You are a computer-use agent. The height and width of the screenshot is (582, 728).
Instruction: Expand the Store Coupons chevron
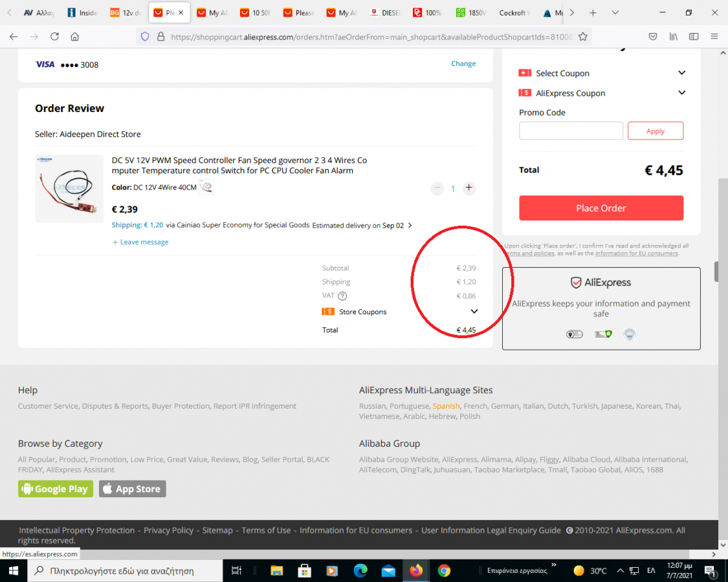click(x=474, y=312)
